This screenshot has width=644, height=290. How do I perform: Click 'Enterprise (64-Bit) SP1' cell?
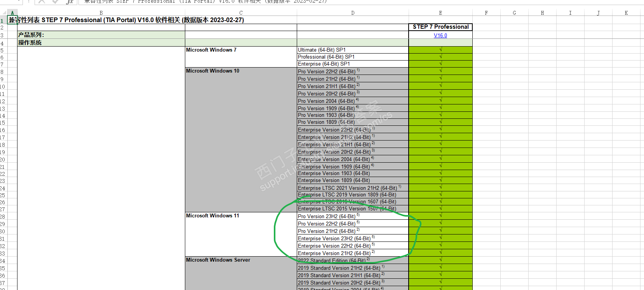353,64
